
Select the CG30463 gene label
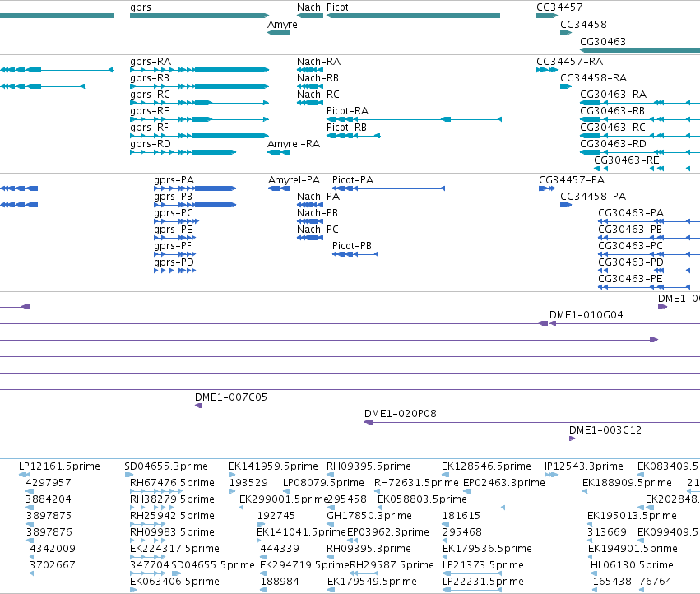603,41
